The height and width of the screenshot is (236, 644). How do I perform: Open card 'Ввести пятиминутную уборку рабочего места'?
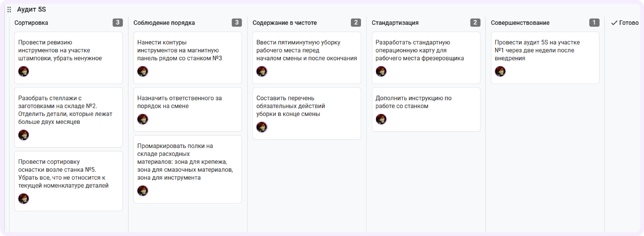(307, 58)
